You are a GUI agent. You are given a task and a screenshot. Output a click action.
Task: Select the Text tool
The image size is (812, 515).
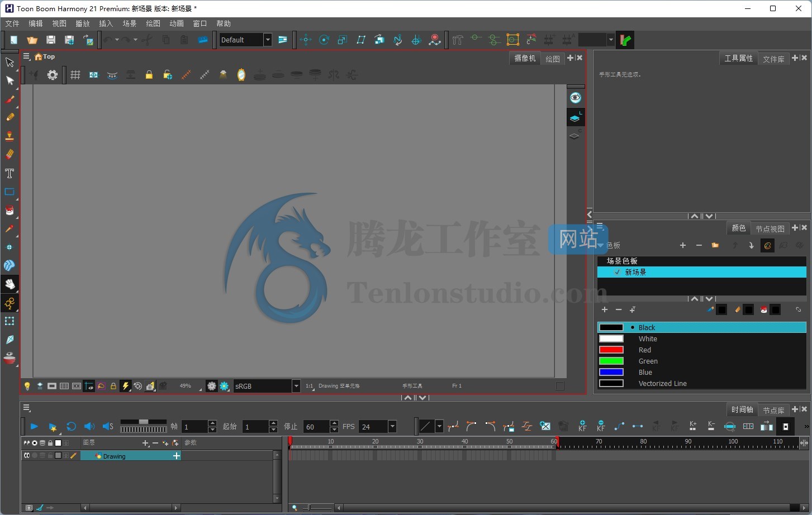pos(10,173)
